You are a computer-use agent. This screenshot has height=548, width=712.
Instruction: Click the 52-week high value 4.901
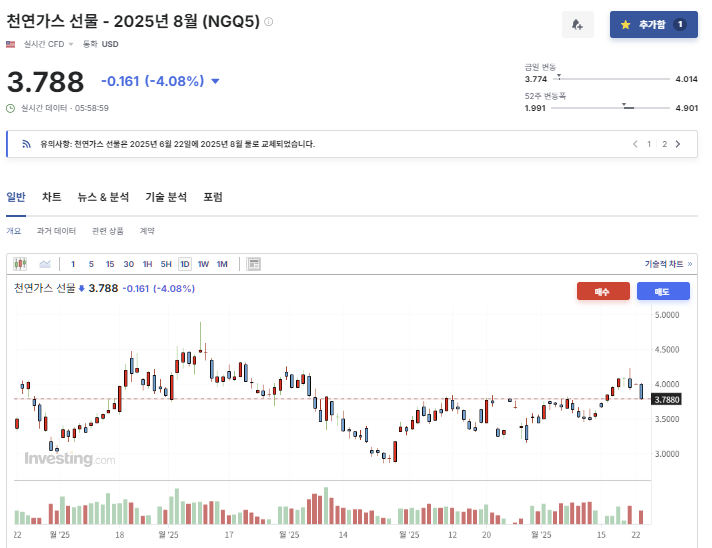click(686, 108)
